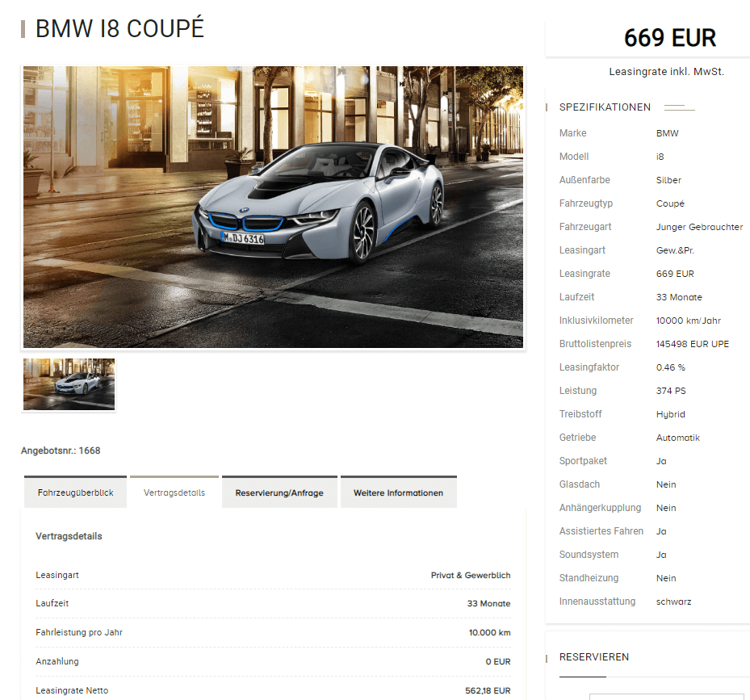Image resolution: width=750 pixels, height=700 pixels.
Task: Click the "Anzahlung" row label
Action: coord(57,662)
